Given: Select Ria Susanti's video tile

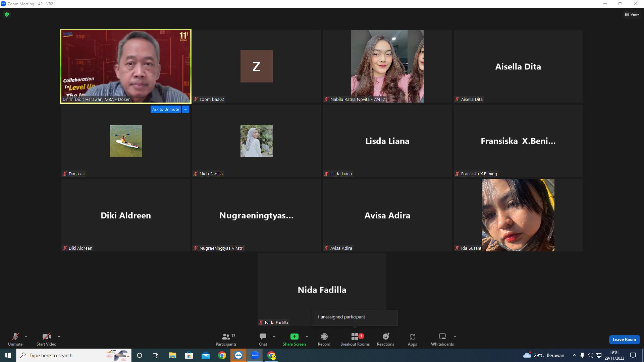Looking at the screenshot, I should [518, 215].
